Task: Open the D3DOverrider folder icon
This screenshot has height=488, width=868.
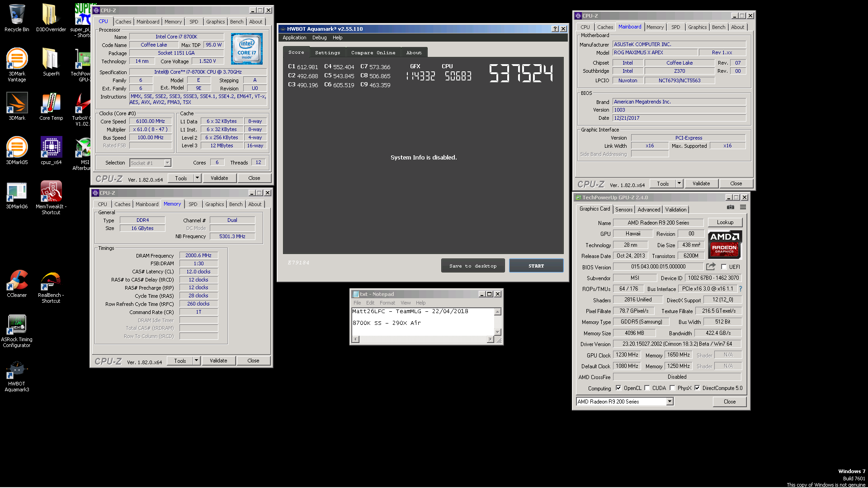Action: coord(51,17)
